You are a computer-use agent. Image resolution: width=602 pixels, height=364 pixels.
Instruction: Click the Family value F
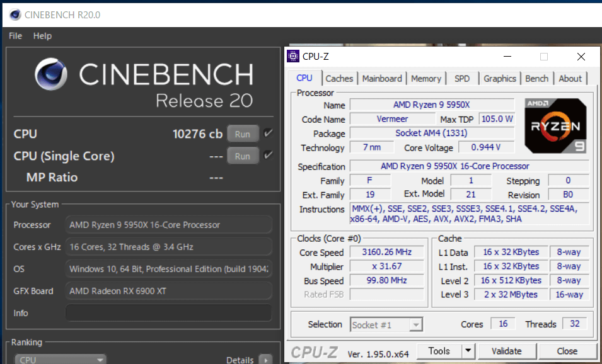pyautogui.click(x=370, y=180)
